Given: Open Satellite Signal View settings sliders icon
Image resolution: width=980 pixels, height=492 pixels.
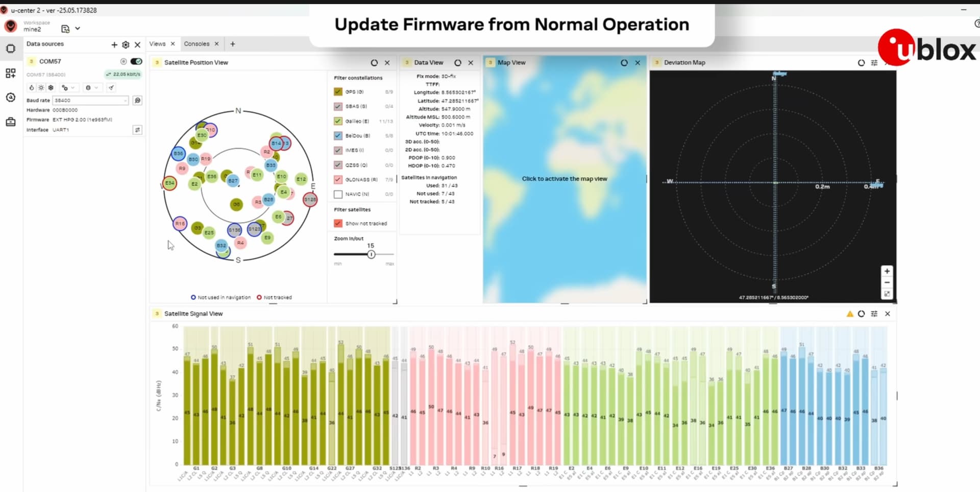Looking at the screenshot, I should coord(874,314).
